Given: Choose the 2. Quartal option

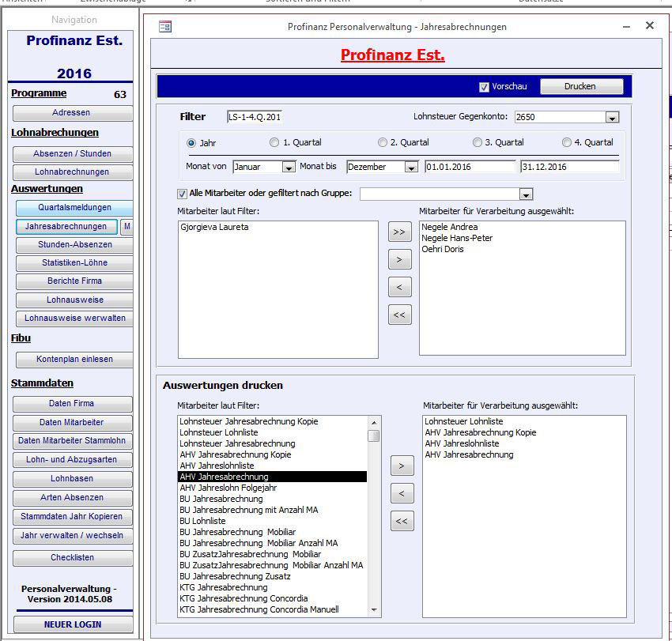Looking at the screenshot, I should pyautogui.click(x=383, y=142).
